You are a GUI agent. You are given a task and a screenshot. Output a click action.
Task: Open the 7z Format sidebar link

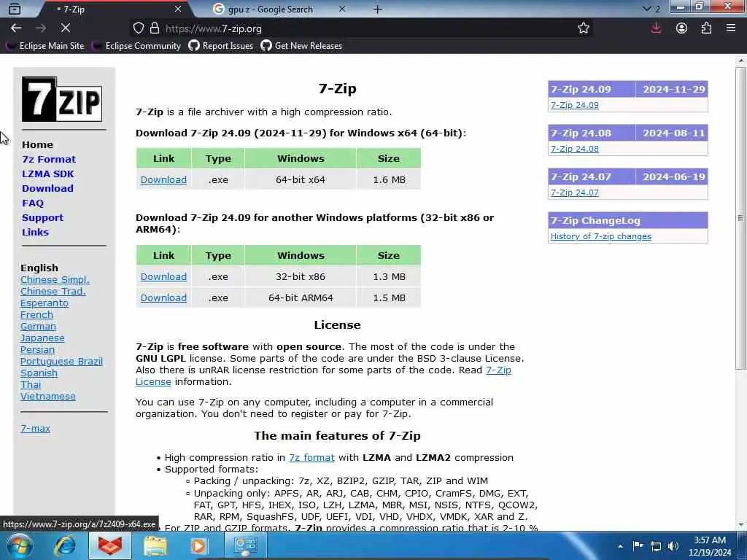[49, 159]
